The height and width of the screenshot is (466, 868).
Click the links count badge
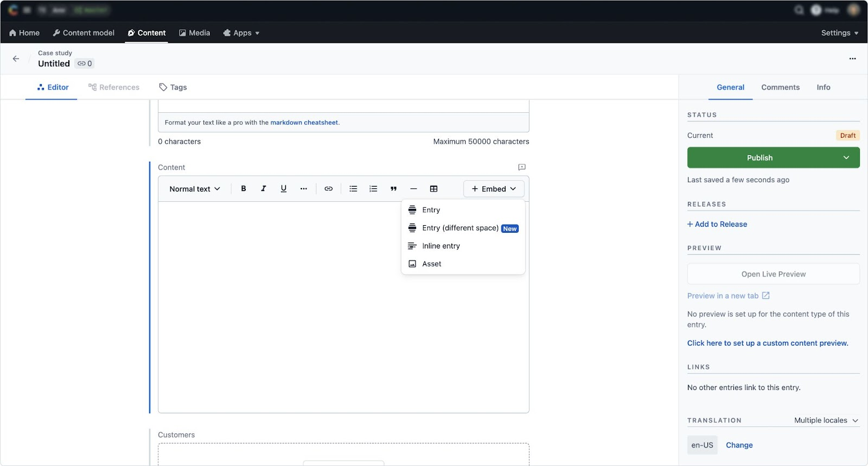(x=85, y=63)
